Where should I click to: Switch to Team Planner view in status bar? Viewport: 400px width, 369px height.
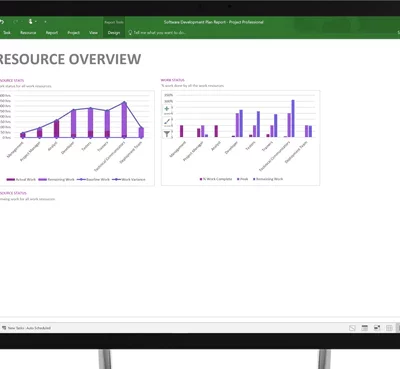point(377,328)
